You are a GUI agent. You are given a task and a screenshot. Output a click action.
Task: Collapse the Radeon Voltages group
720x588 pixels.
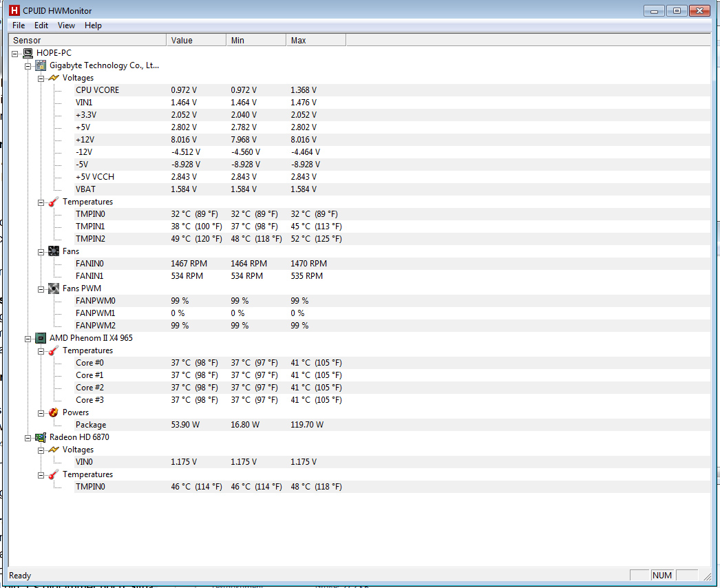pos(41,451)
